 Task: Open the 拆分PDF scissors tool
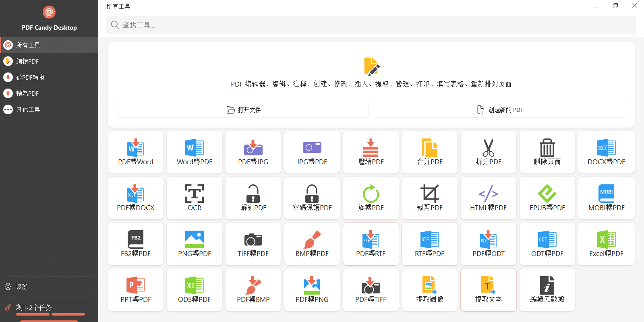click(x=488, y=152)
